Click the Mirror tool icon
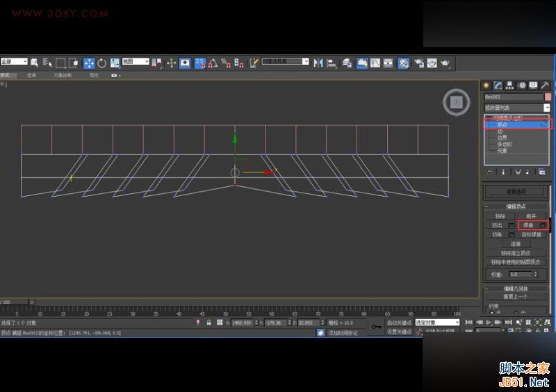 click(319, 63)
